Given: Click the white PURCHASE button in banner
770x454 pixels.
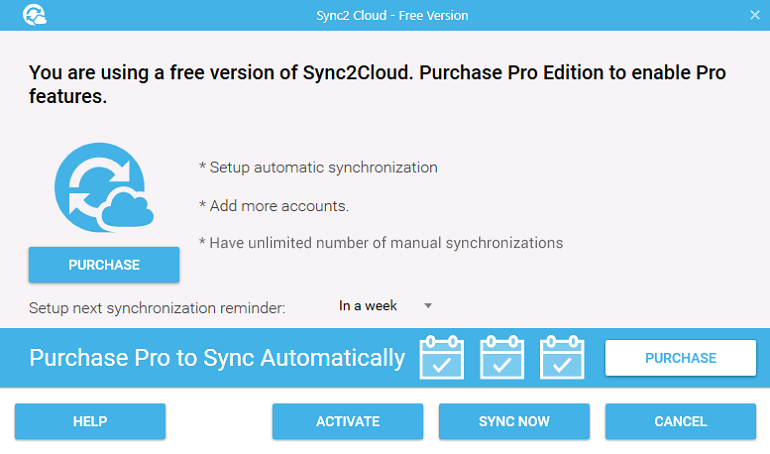Looking at the screenshot, I should tap(680, 358).
